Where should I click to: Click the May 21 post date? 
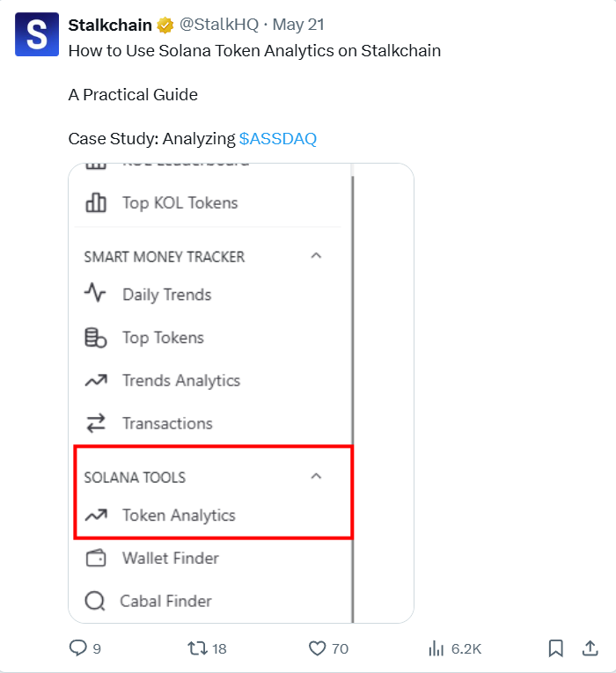tap(298, 25)
